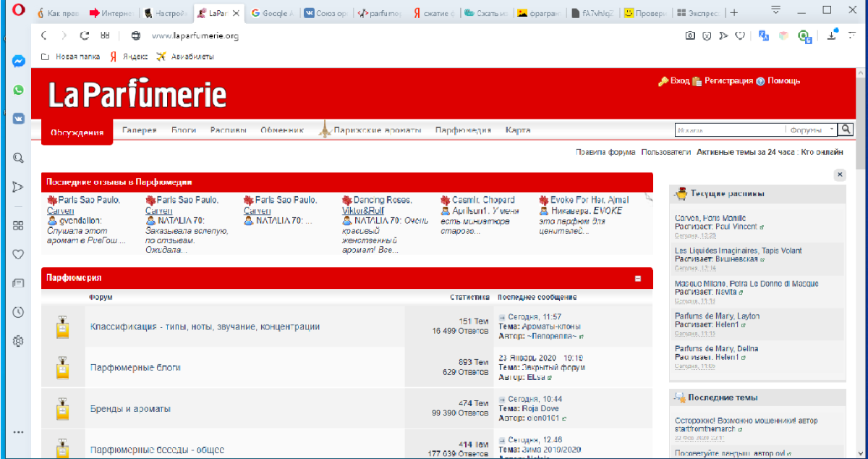Take a snapshot with the camera icon
This screenshot has height=459, width=868.
pyautogui.click(x=690, y=35)
